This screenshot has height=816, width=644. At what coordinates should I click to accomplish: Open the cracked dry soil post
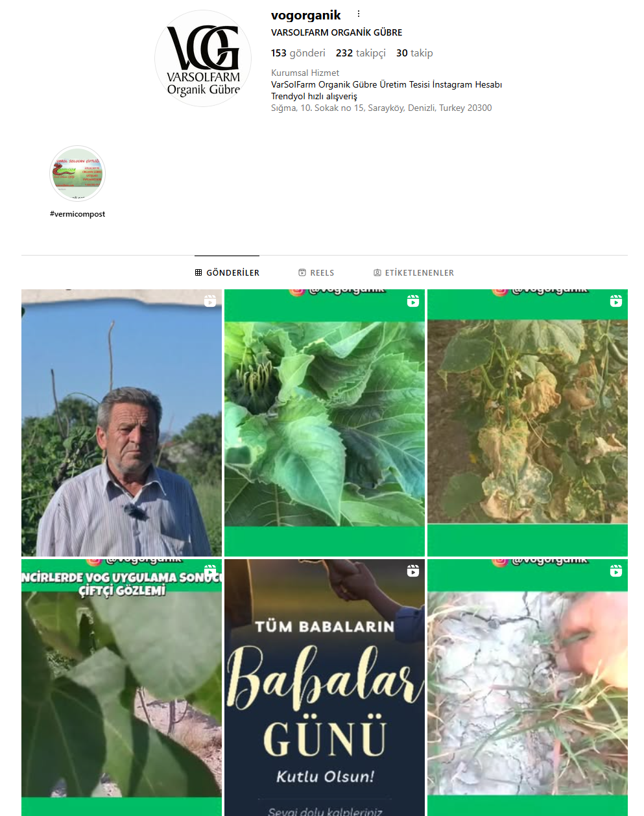527,688
